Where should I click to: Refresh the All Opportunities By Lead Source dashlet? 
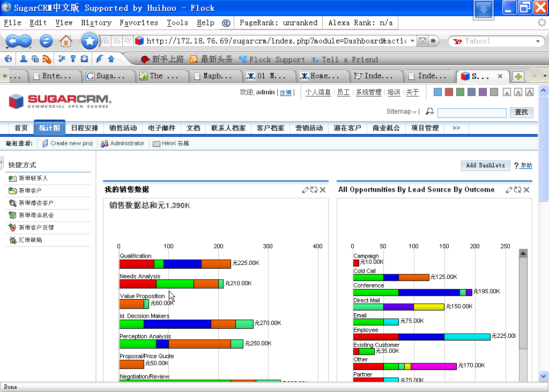point(517,190)
